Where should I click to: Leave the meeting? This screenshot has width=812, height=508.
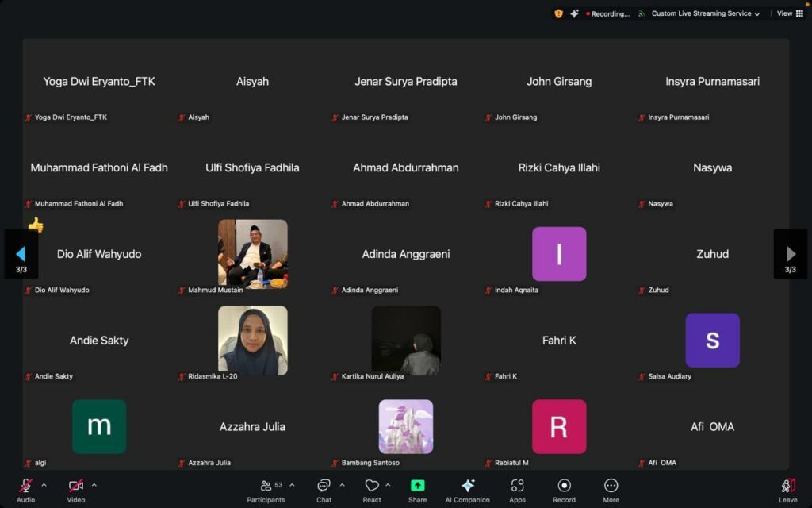(x=787, y=486)
